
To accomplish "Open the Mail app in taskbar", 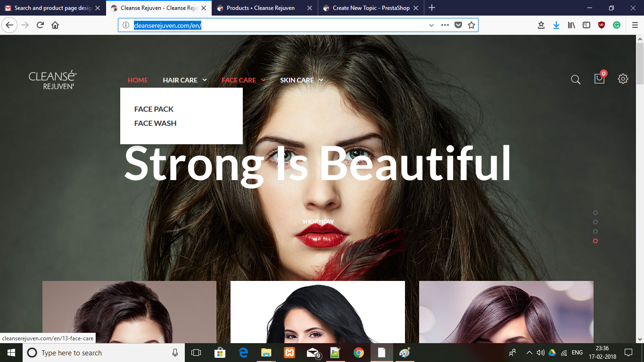I will (x=313, y=353).
